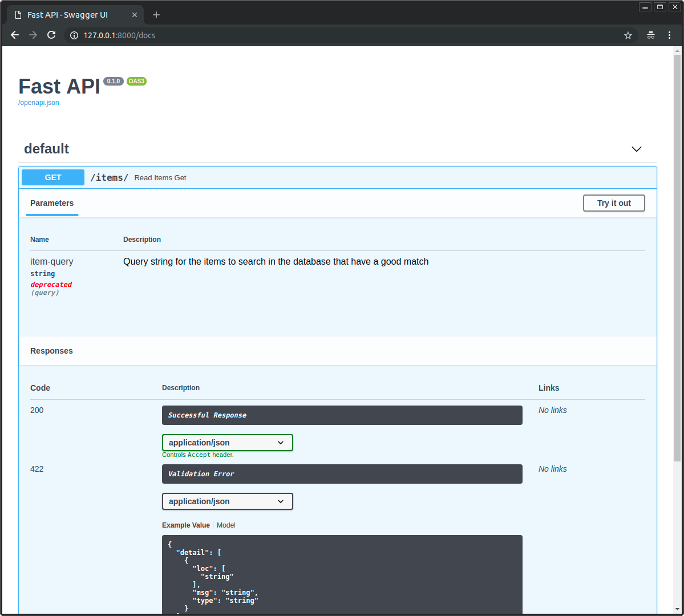This screenshot has width=684, height=616.
Task: Click the site information icon in address bar
Action: click(74, 35)
